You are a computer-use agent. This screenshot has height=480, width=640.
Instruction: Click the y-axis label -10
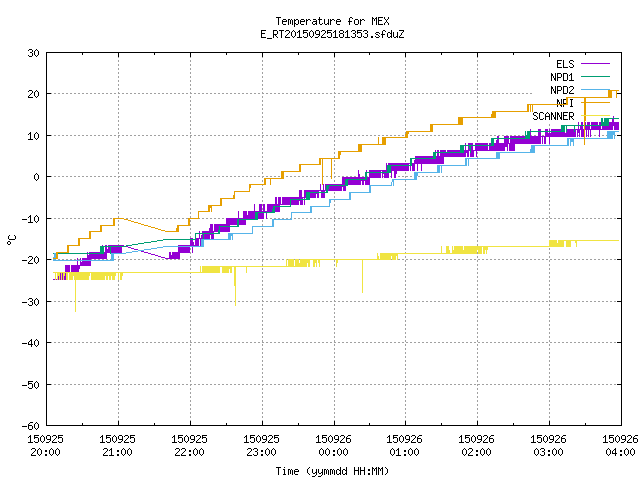click(31, 219)
